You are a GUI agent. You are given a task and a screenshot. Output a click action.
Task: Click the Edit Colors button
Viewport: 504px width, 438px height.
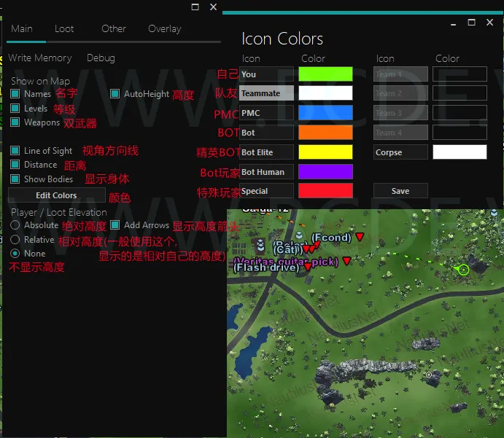[57, 195]
